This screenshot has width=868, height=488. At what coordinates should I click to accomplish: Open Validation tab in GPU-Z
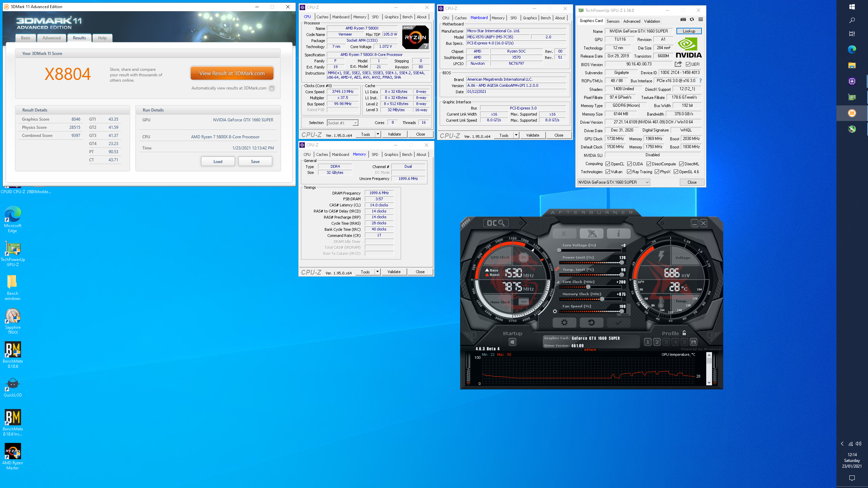coord(652,21)
